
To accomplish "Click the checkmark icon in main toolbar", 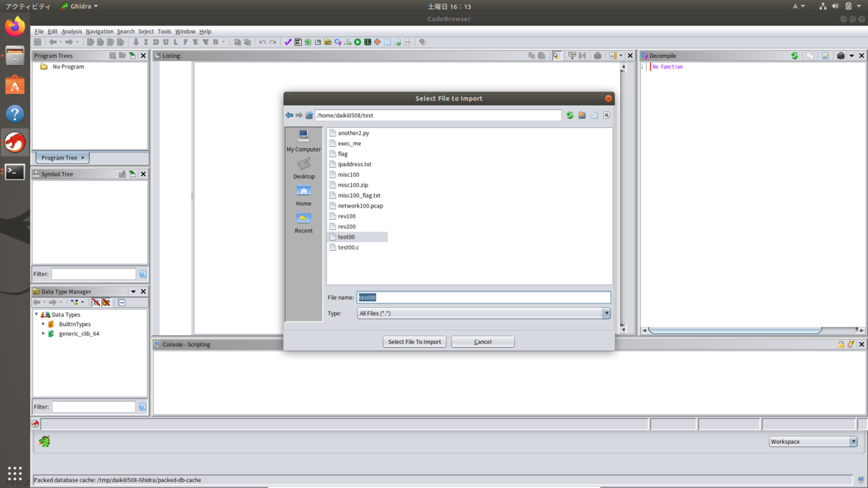I will pyautogui.click(x=288, y=42).
